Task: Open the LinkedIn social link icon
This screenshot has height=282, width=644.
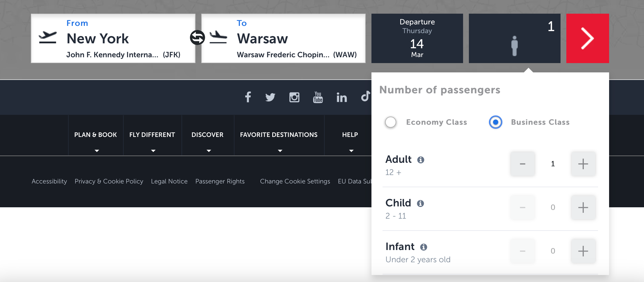Action: pyautogui.click(x=342, y=97)
